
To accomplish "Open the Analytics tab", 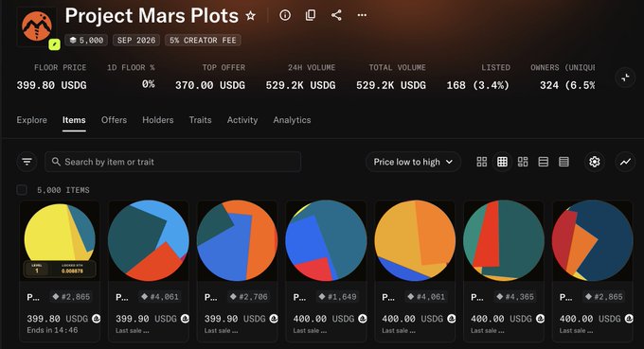I will [x=292, y=120].
